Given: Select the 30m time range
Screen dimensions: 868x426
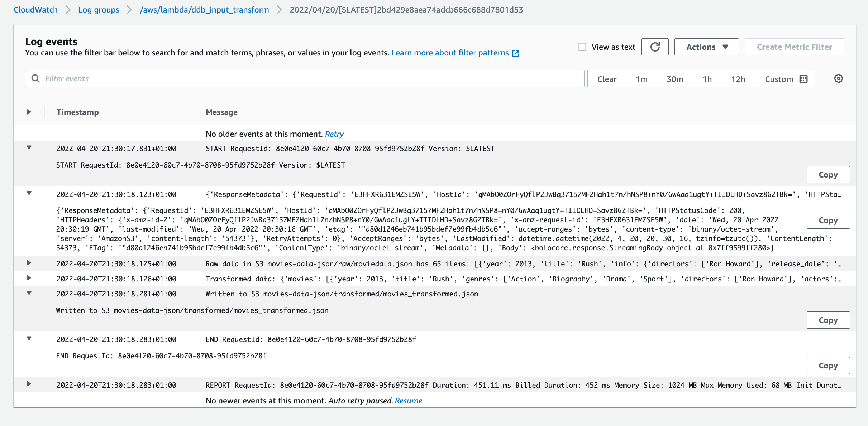Looking at the screenshot, I should pos(674,79).
